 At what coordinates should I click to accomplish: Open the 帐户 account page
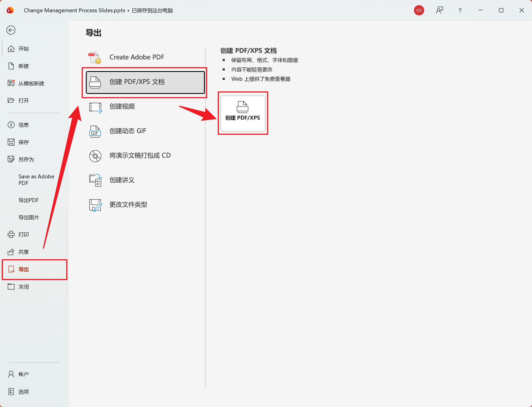click(34, 374)
